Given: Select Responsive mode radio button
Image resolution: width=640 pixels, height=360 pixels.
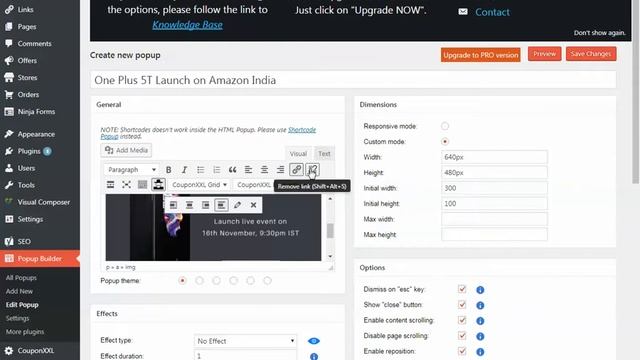Looking at the screenshot, I should pos(445,126).
